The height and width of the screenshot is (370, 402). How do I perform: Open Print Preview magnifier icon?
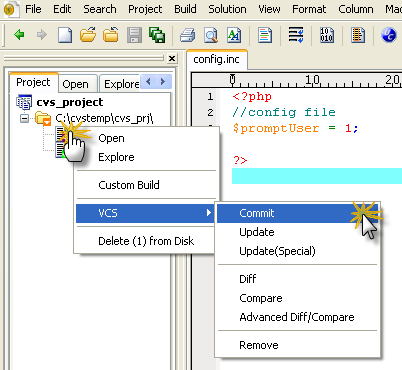pos(211,35)
